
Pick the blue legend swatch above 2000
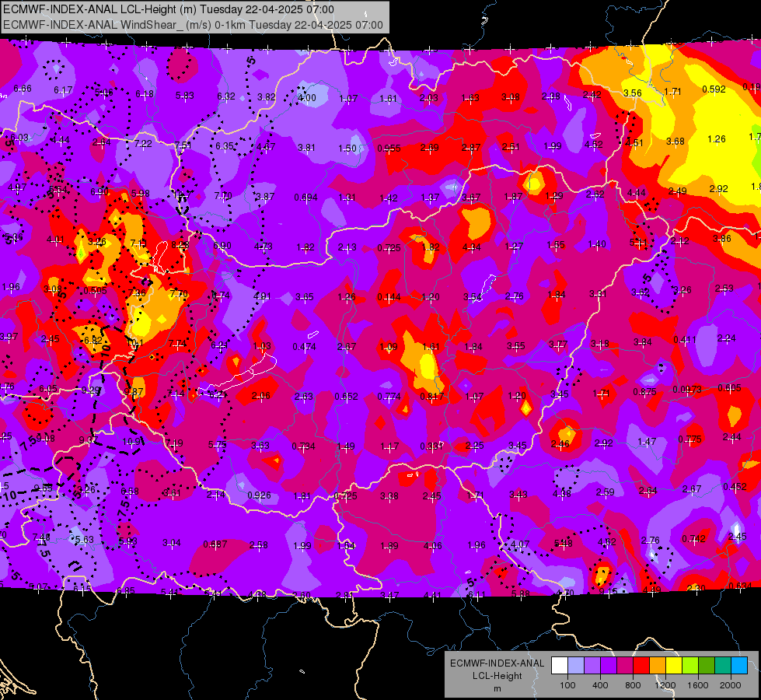click(x=739, y=666)
